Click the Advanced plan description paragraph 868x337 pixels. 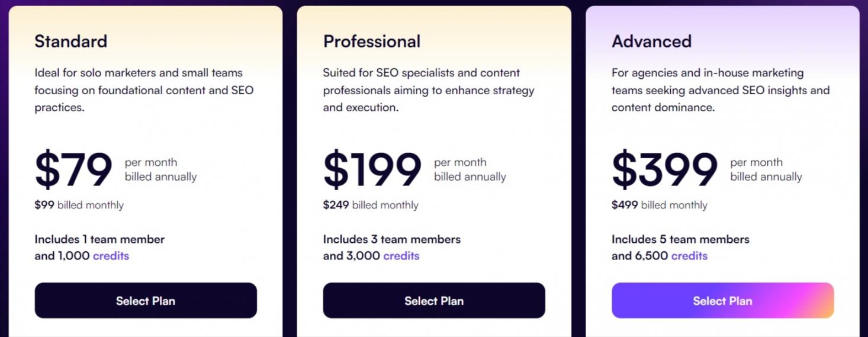tap(720, 90)
